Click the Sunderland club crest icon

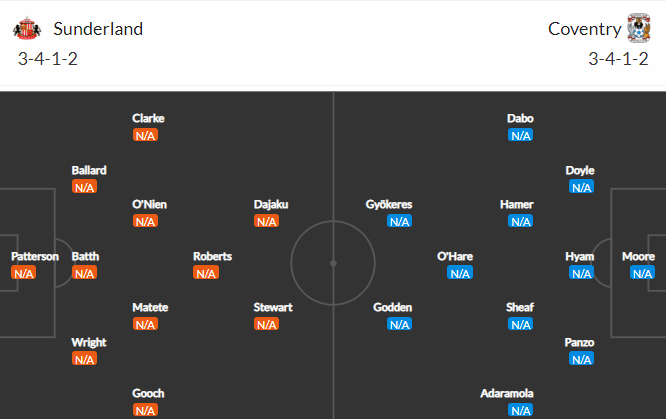coord(27,28)
